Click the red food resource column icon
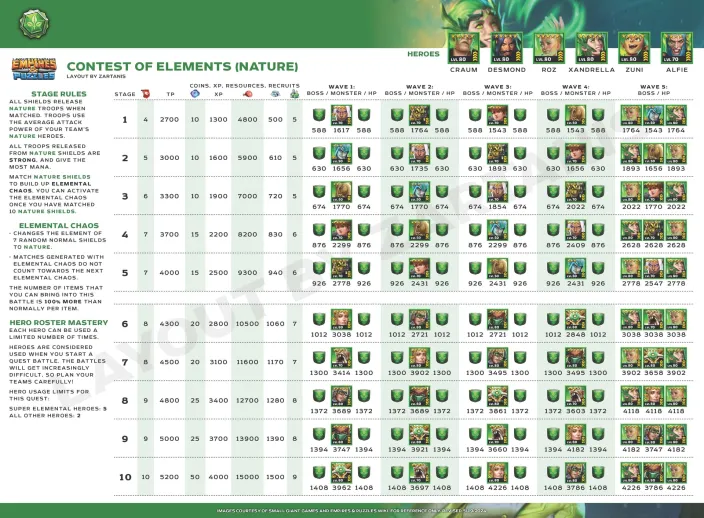 pos(247,93)
